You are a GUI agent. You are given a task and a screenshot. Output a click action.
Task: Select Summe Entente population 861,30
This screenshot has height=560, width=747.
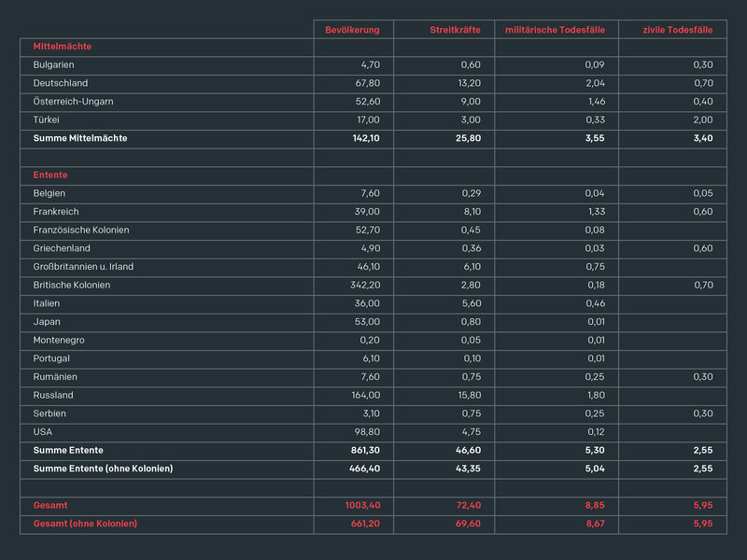coord(365,451)
